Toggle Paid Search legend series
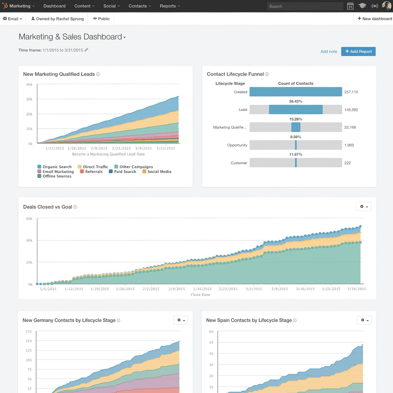Viewport: 393px width, 393px height. pyautogui.click(x=122, y=171)
